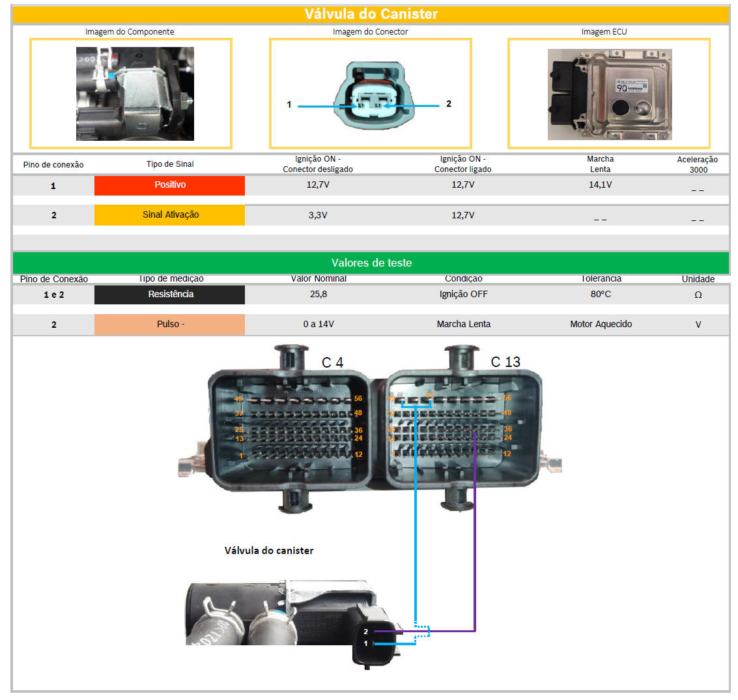Select the yellow Sinal Ativação cell
The width and height of the screenshot is (738, 700).
point(169,215)
